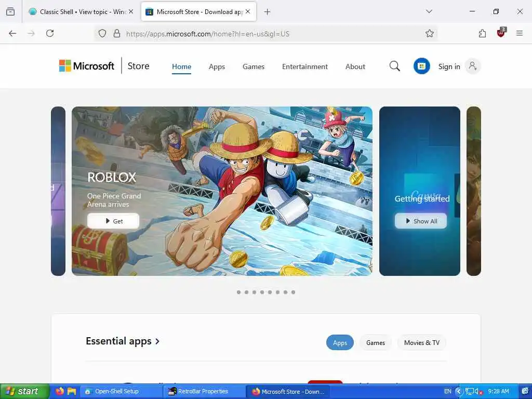The image size is (532, 399).
Task: Close the Classic Shell tab
Action: point(131,11)
